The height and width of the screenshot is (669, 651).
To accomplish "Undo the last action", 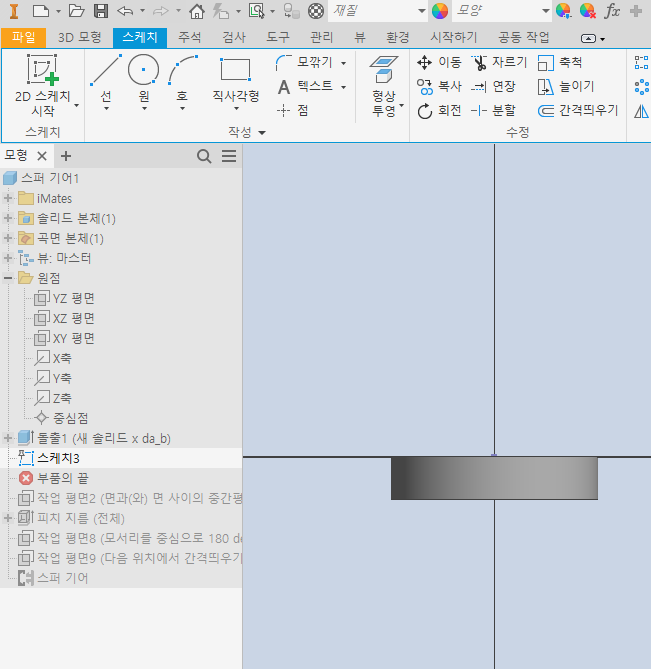I will coord(125,11).
